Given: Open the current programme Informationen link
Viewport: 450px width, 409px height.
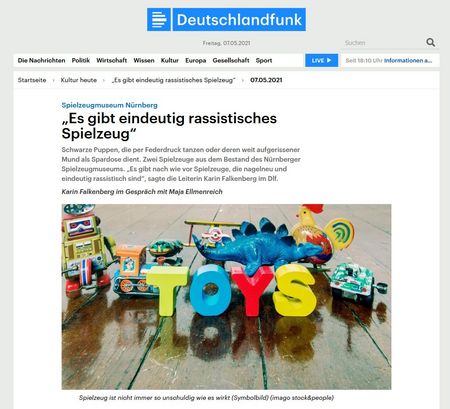Looking at the screenshot, I should (408, 60).
